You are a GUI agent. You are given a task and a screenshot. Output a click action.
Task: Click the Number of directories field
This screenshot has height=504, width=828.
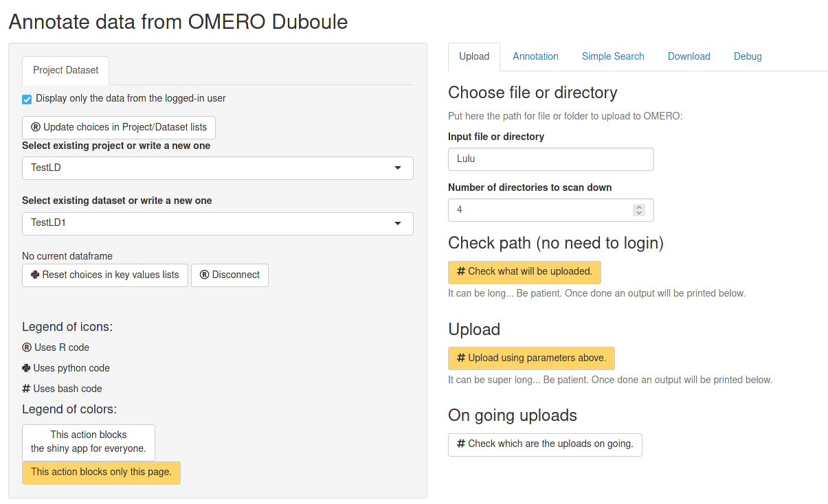551,209
